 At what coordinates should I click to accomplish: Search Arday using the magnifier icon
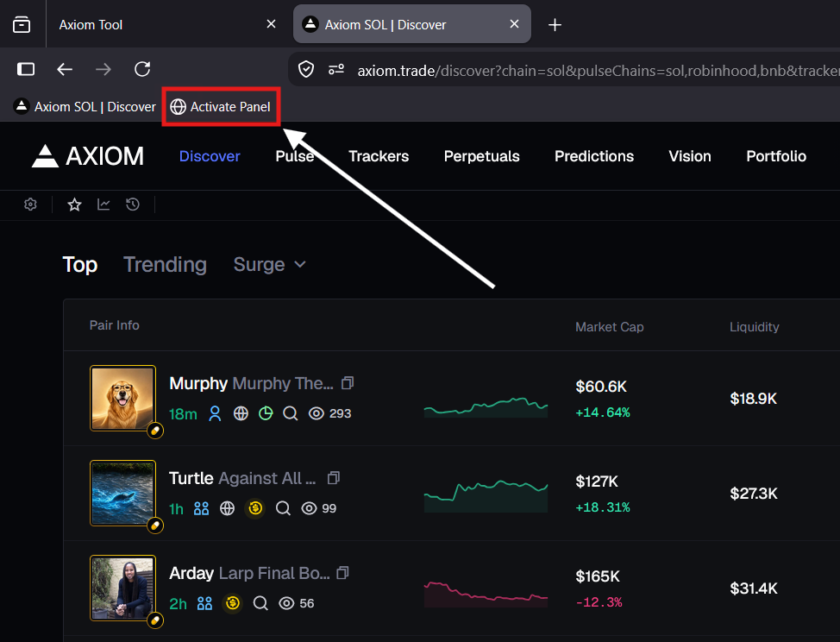click(x=260, y=603)
